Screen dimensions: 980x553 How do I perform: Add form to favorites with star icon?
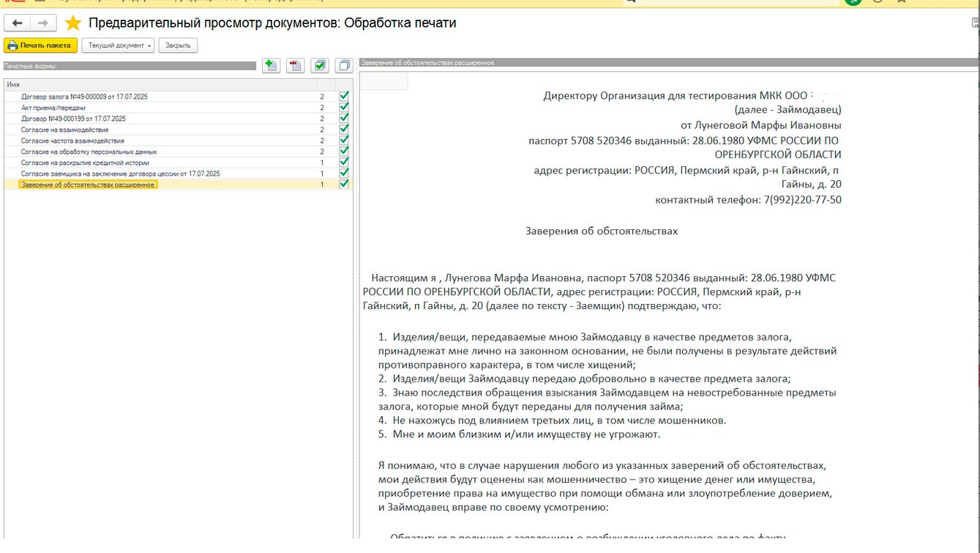coord(73,23)
